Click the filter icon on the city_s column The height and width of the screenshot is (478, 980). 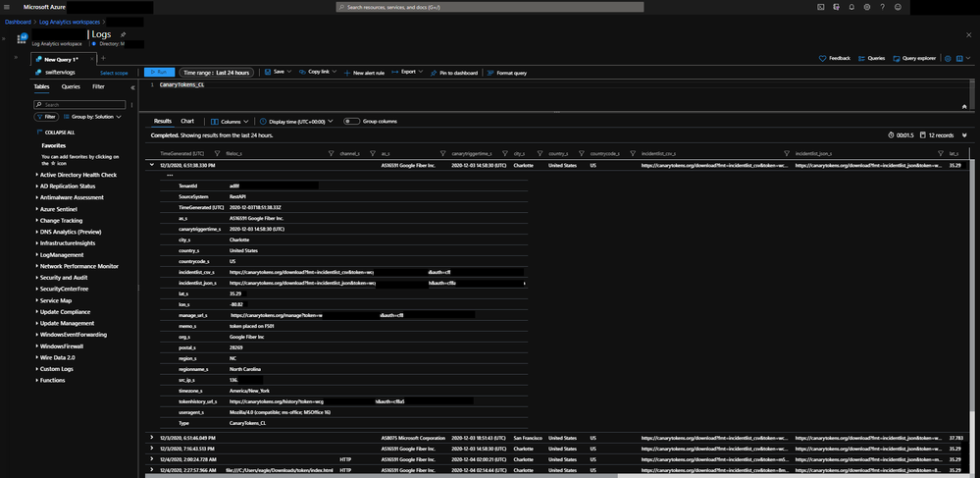(540, 153)
